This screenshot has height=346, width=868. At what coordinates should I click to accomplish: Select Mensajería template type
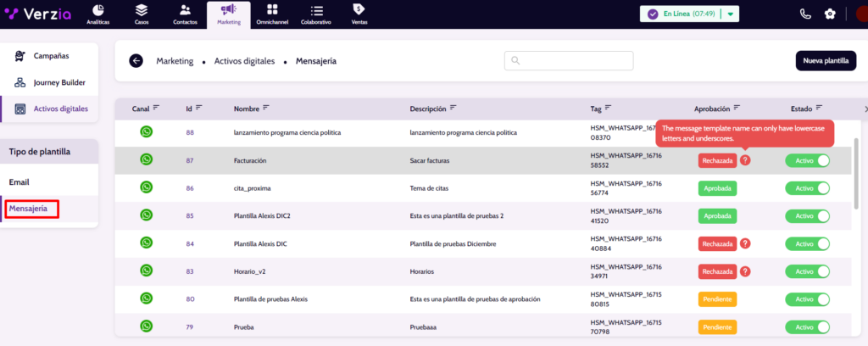click(x=34, y=208)
